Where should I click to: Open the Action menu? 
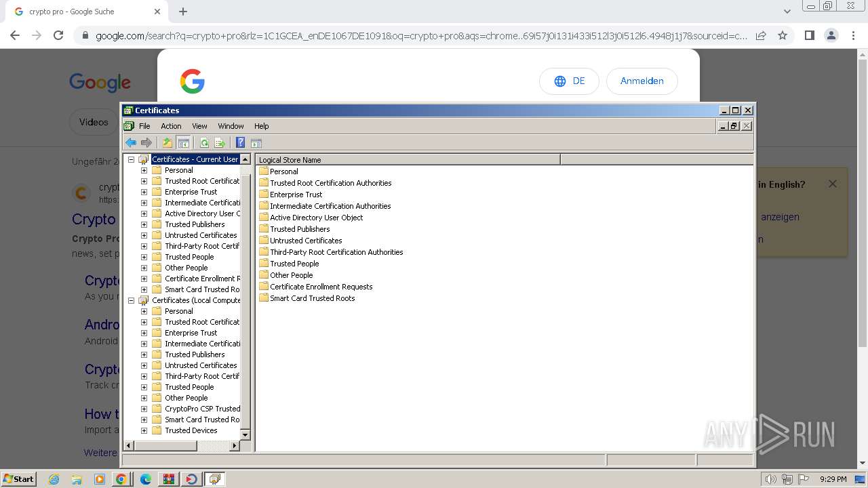click(x=171, y=126)
